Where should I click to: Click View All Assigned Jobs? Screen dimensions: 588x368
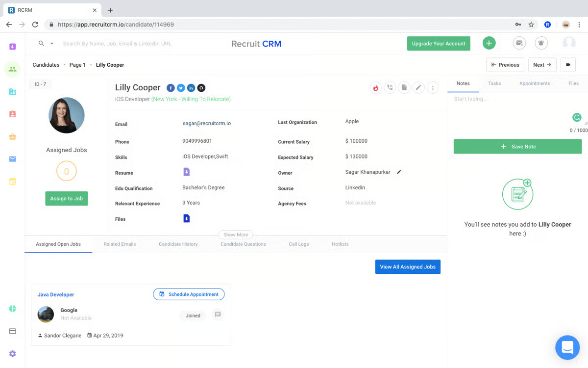(408, 266)
